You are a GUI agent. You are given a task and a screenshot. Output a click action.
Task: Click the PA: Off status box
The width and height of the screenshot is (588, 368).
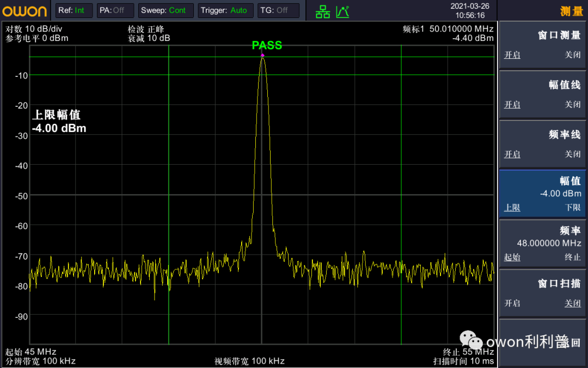115,10
